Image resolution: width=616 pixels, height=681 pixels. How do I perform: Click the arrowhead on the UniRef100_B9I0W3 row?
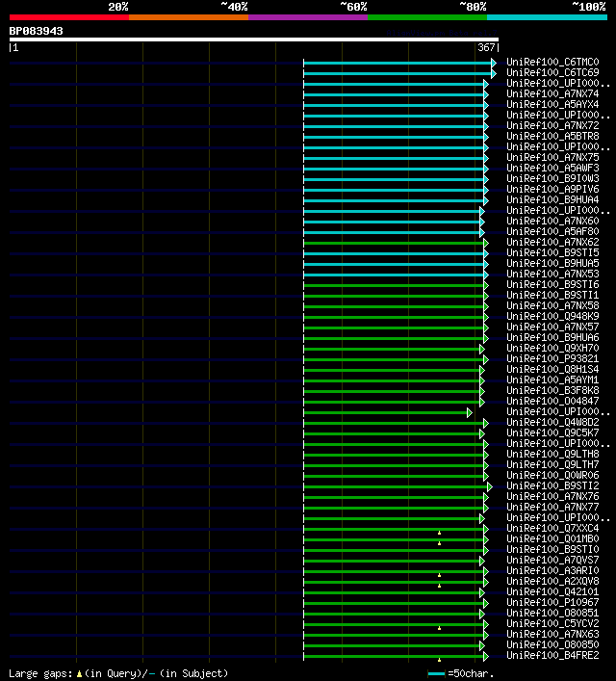[486, 179]
